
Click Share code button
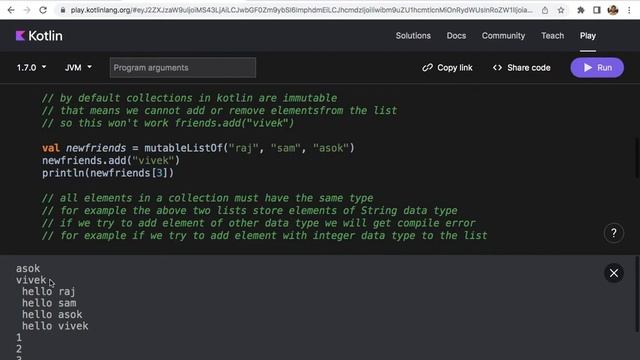pos(522,68)
